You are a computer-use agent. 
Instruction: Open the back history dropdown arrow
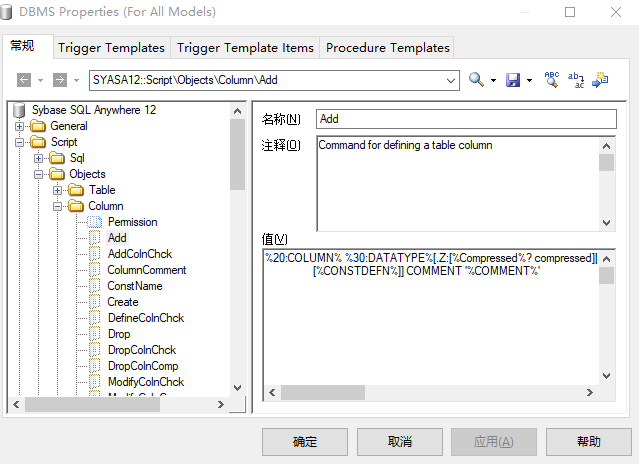tap(40, 80)
